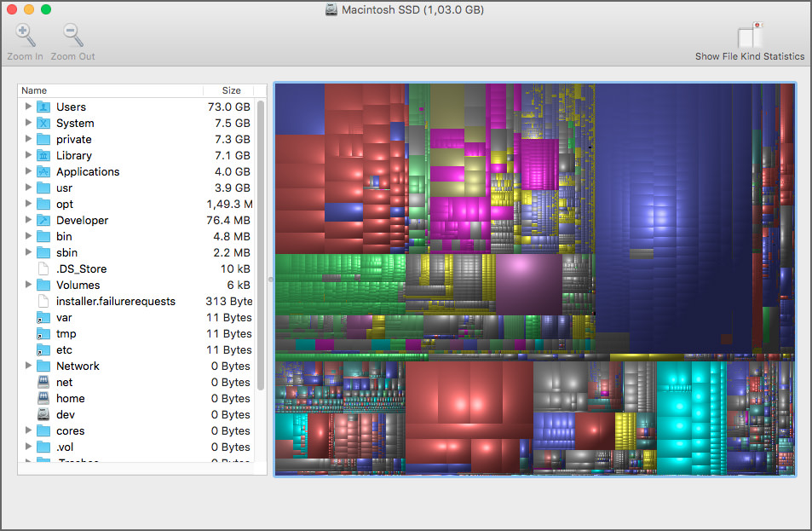Click the net network globe icon
Screen dimensions: 812x531
[44, 382]
